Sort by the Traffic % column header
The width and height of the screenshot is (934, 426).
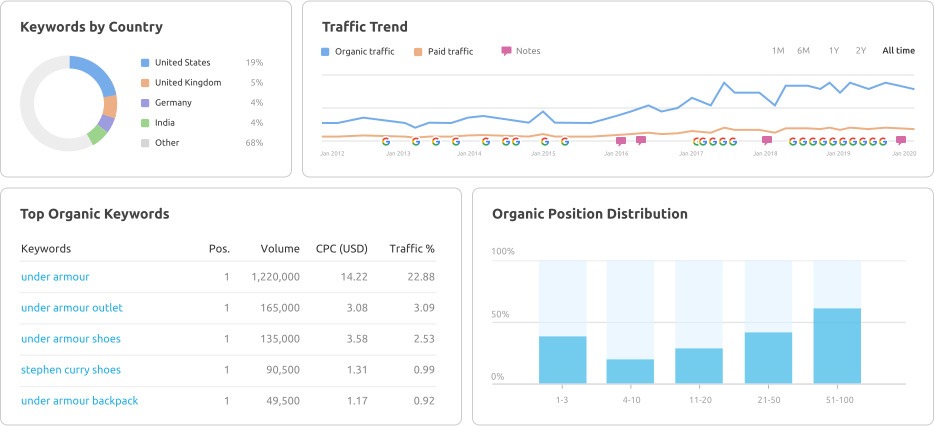click(412, 248)
